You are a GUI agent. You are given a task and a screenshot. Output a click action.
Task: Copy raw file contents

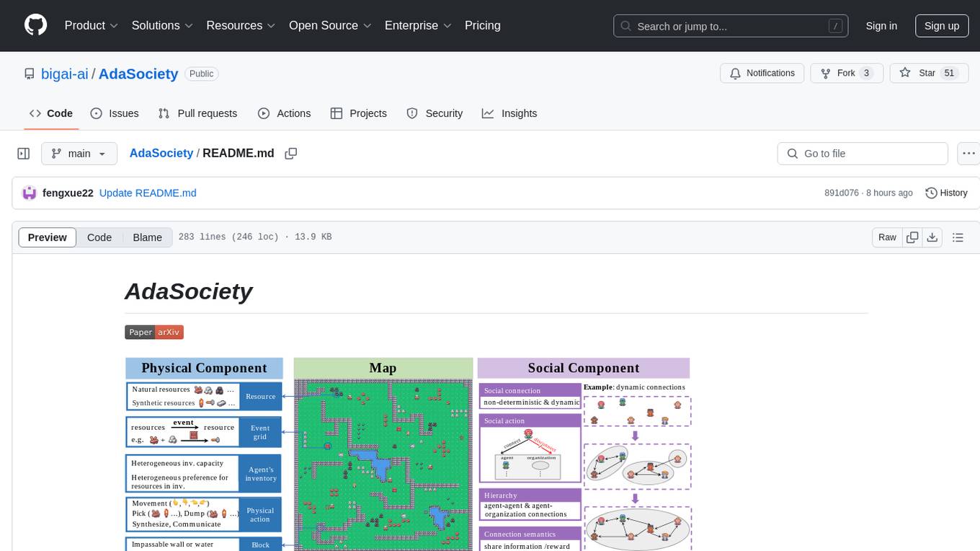click(x=913, y=237)
